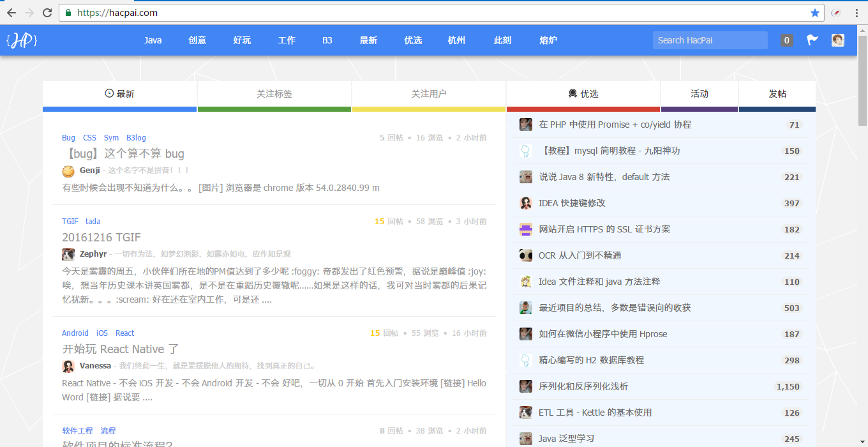Click the HacPai logo icon
868x447 pixels.
click(22, 40)
